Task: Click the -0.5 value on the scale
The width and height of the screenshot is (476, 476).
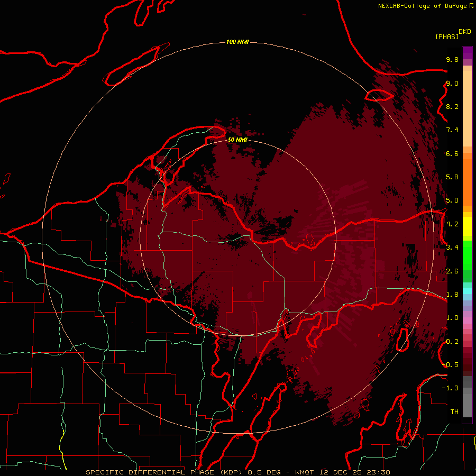Action: (x=450, y=365)
